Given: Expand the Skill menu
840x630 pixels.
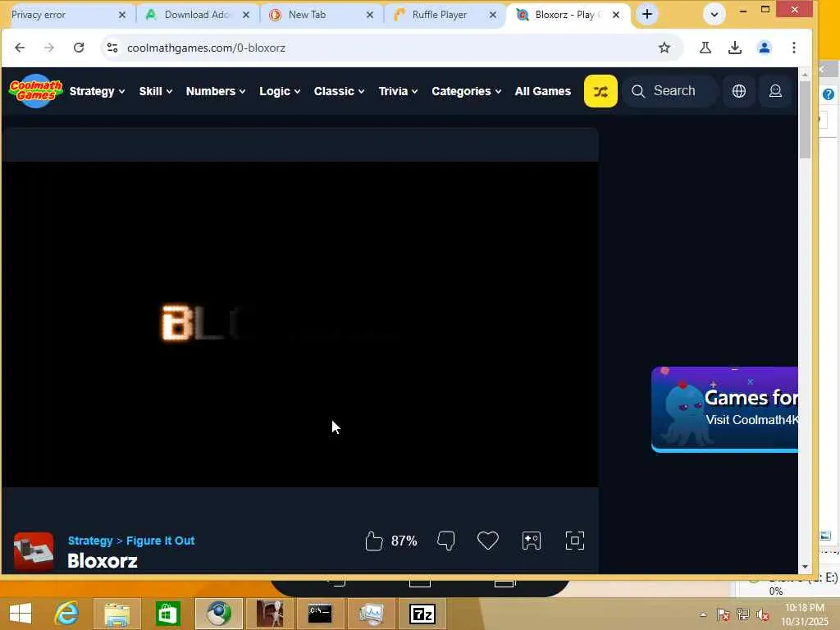Looking at the screenshot, I should 155,91.
